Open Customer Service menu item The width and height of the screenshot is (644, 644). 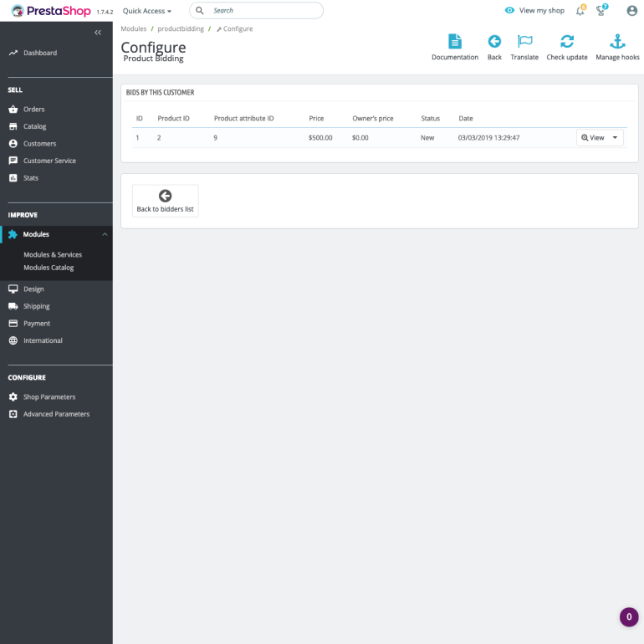tap(49, 161)
